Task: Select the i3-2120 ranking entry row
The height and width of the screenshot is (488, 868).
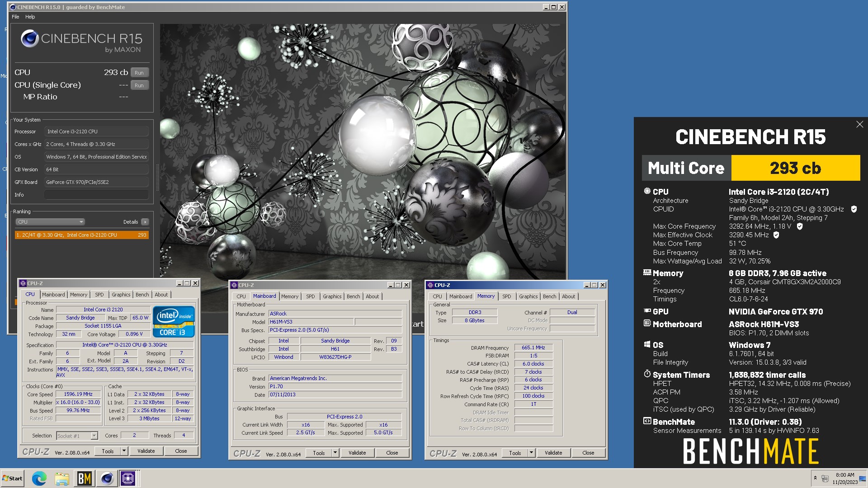Action: pos(81,235)
